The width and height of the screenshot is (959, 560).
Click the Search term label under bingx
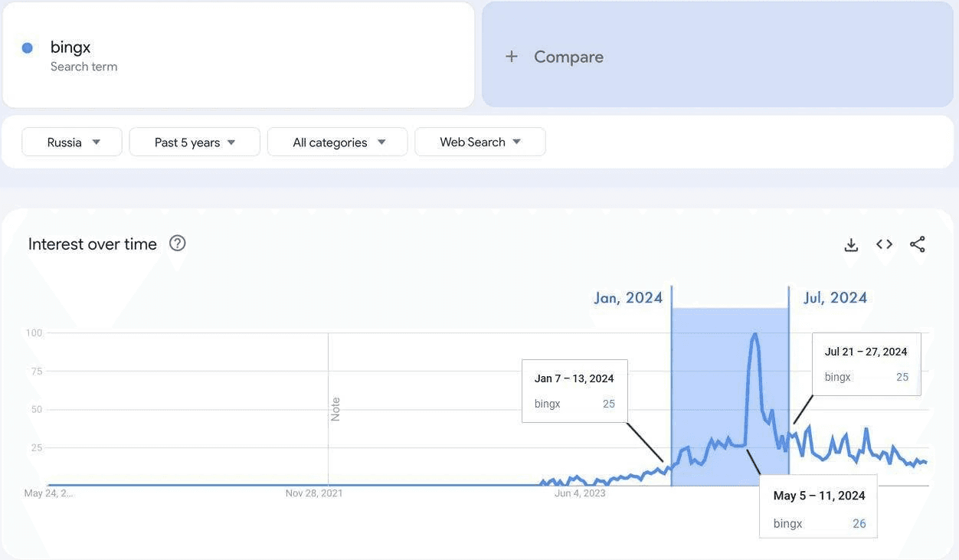click(x=84, y=67)
